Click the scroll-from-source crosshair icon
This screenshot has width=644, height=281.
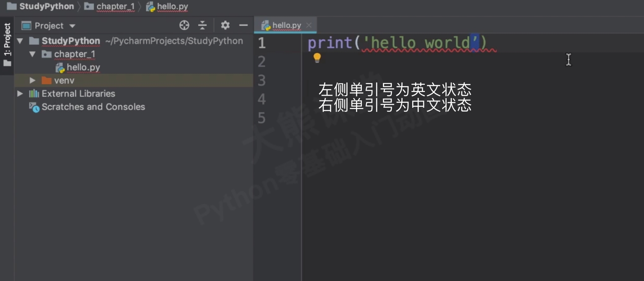pyautogui.click(x=184, y=25)
